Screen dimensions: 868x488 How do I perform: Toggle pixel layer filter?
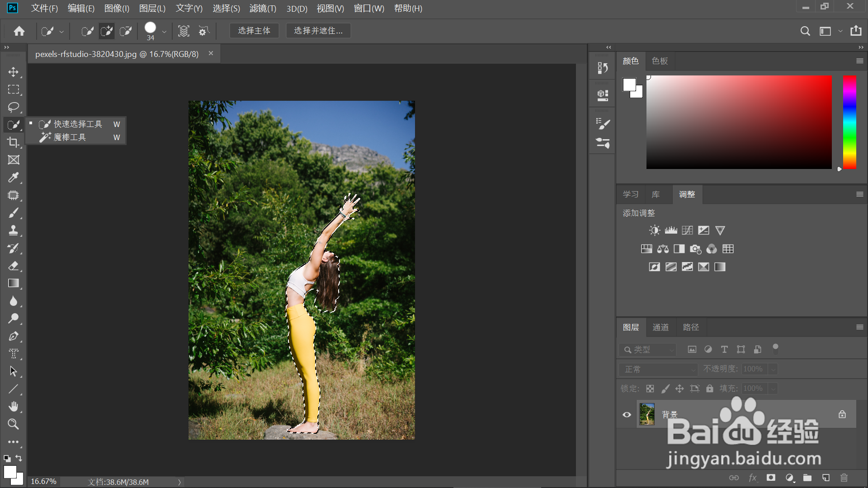tap(692, 349)
